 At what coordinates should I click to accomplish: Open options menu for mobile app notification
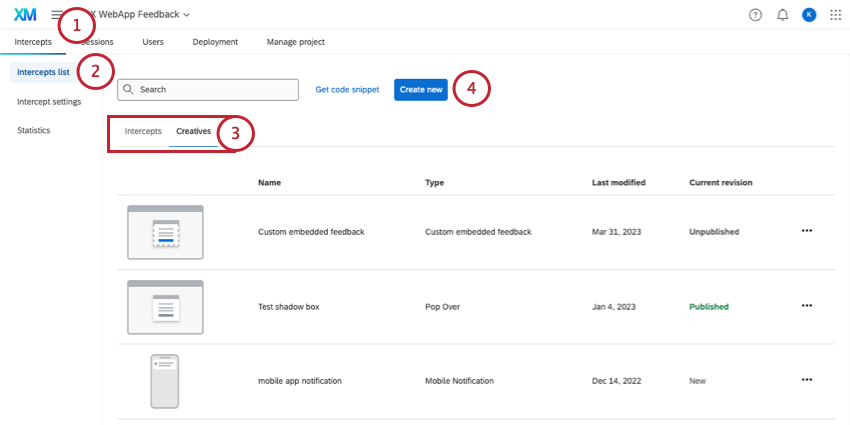coord(807,380)
